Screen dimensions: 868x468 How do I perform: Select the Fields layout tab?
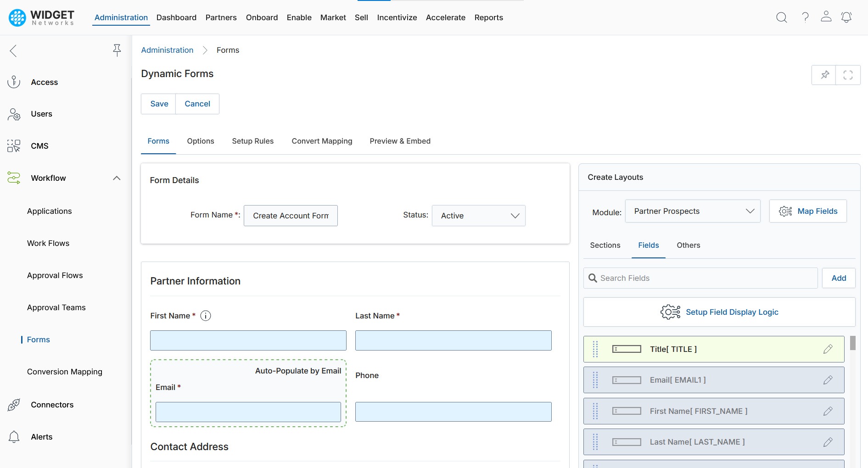click(649, 245)
